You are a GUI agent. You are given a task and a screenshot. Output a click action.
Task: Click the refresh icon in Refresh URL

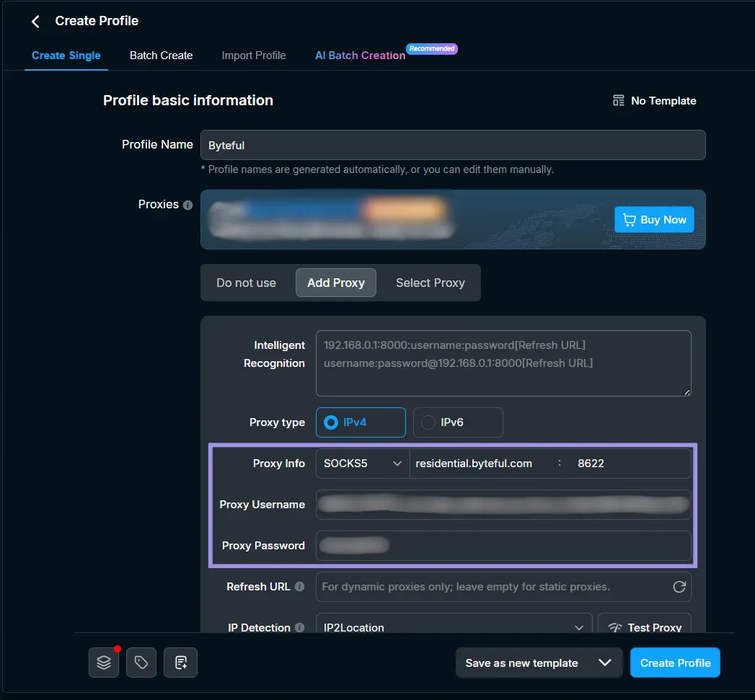pyautogui.click(x=679, y=587)
